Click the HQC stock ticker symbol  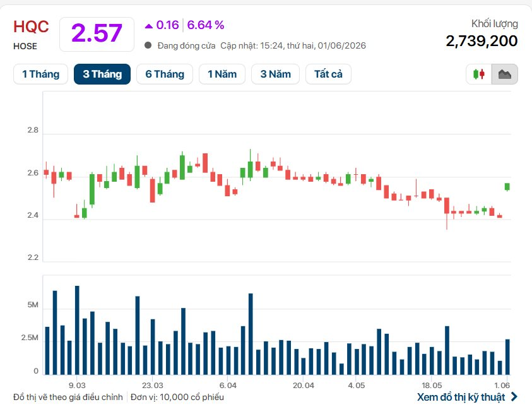(31, 27)
